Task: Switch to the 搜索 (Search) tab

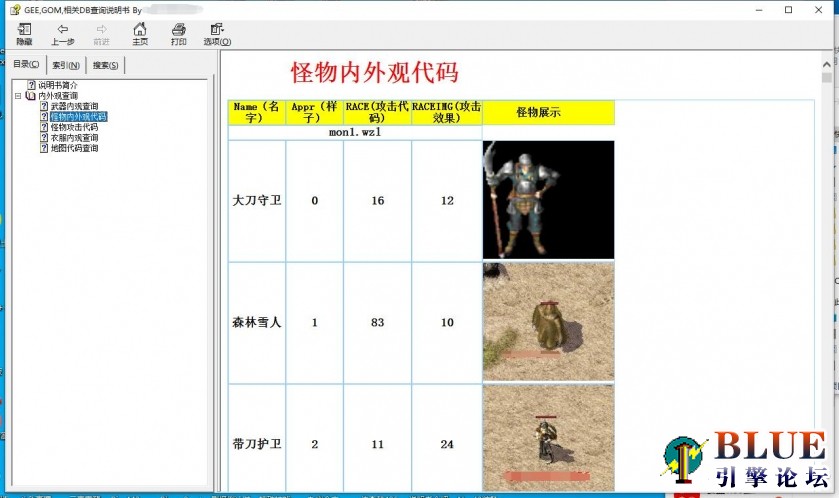Action: [x=105, y=65]
